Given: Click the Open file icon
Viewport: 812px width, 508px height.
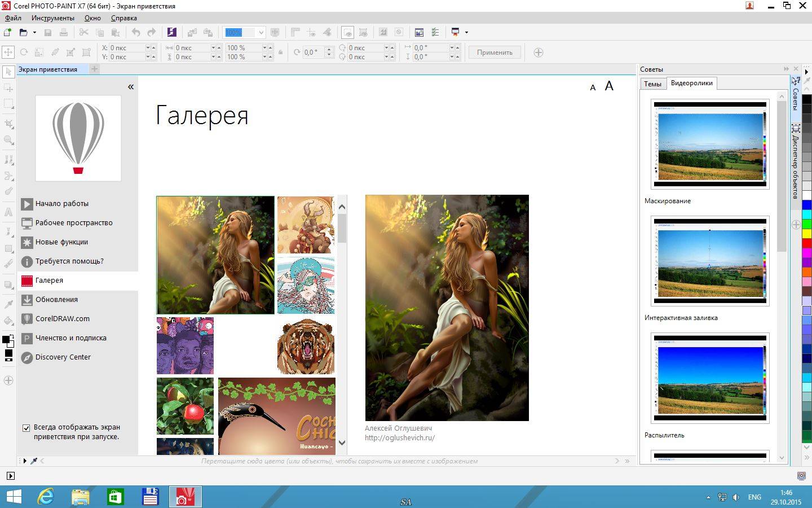Looking at the screenshot, I should (24, 32).
